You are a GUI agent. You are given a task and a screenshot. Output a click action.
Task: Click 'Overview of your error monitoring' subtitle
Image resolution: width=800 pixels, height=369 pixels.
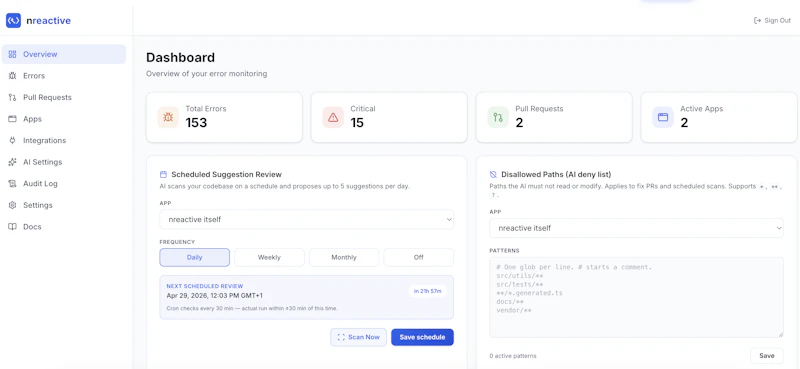pos(207,74)
